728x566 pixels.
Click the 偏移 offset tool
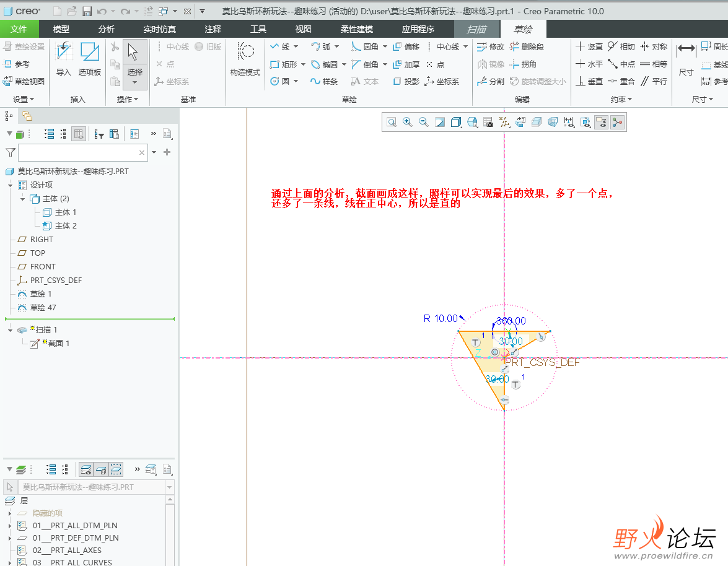coord(406,46)
